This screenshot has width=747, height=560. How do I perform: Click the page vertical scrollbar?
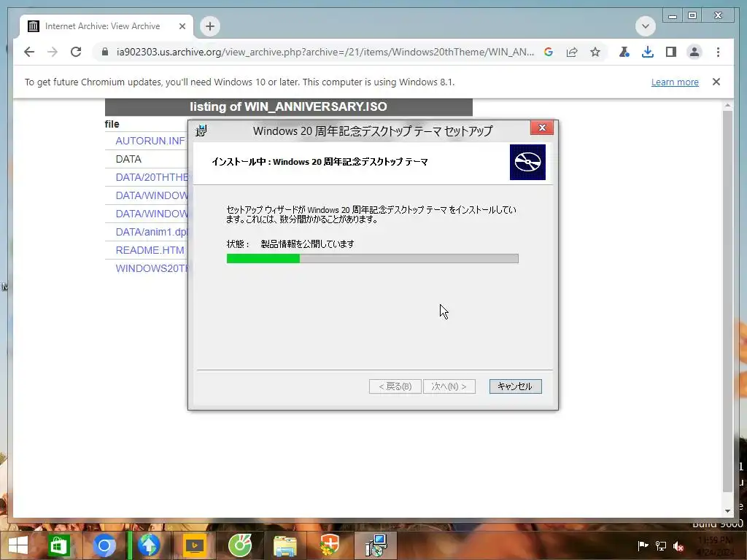click(x=727, y=301)
